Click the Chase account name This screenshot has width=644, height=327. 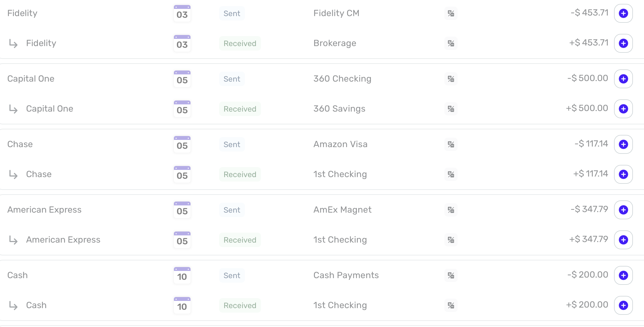point(20,144)
